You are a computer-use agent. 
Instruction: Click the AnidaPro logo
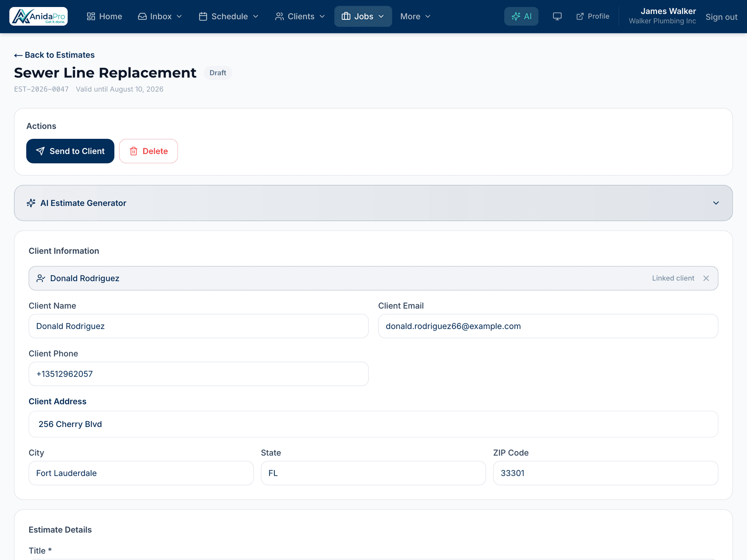pyautogui.click(x=39, y=16)
